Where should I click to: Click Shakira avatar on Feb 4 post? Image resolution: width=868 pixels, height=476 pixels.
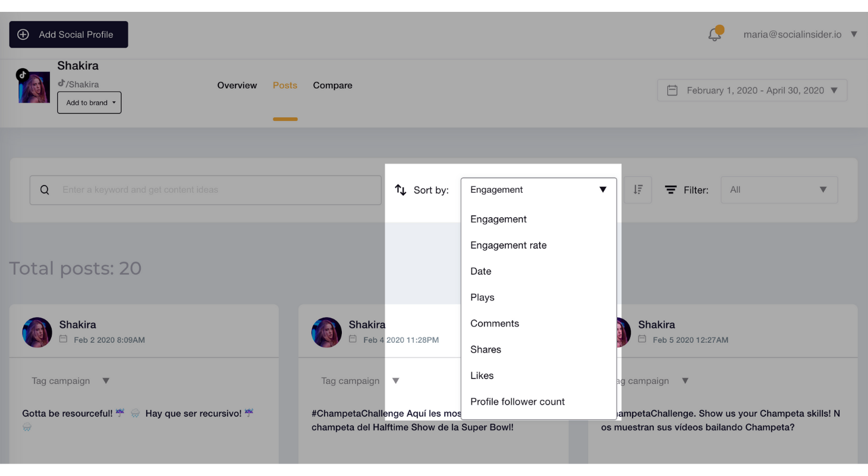pos(326,332)
